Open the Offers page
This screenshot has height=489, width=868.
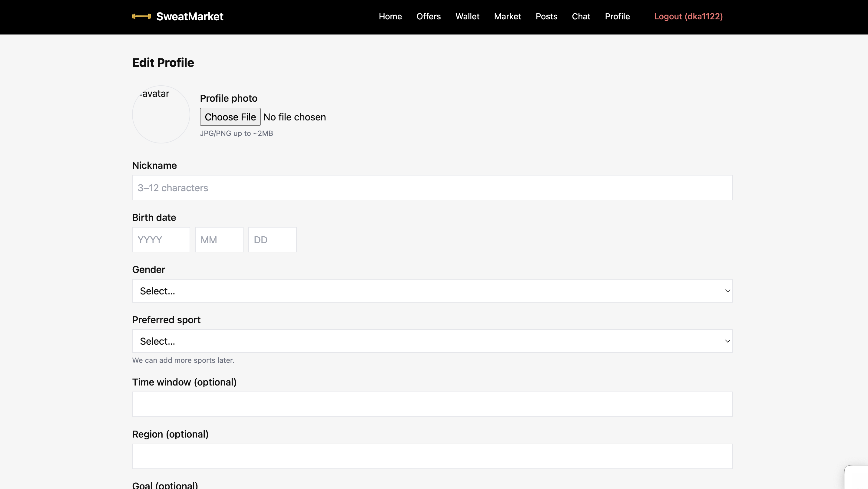(428, 16)
